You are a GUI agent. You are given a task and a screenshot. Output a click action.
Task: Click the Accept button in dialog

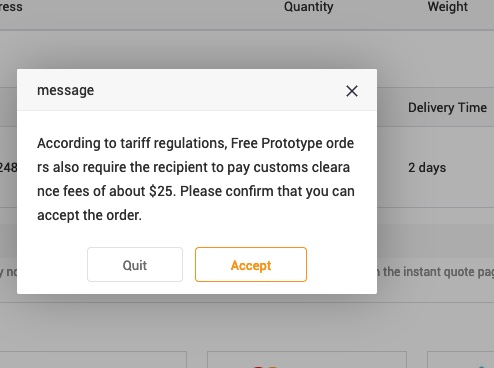(x=251, y=265)
